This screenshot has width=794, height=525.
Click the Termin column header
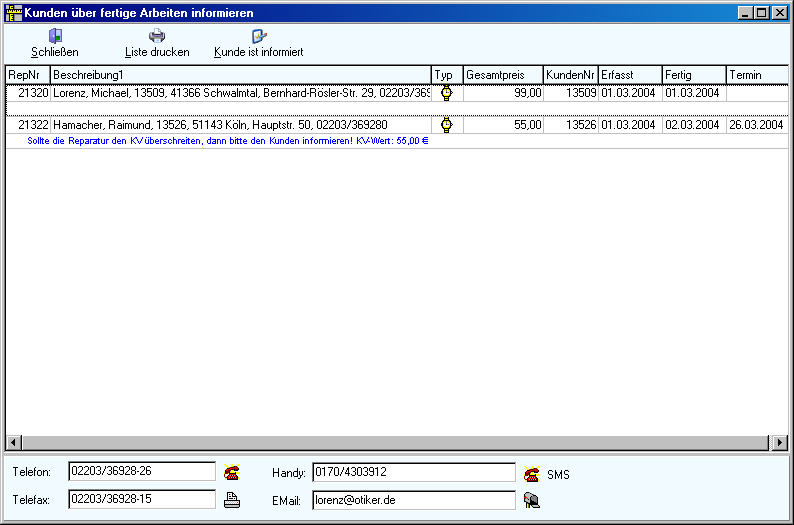(755, 75)
